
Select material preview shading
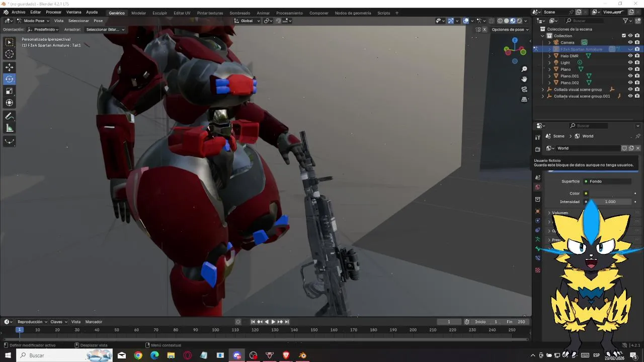[x=513, y=21]
